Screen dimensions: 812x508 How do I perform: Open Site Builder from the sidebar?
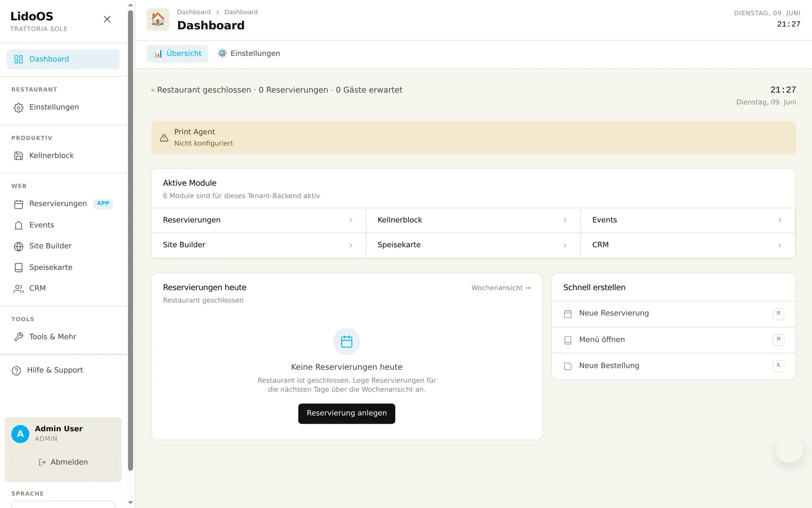[x=63, y=246]
